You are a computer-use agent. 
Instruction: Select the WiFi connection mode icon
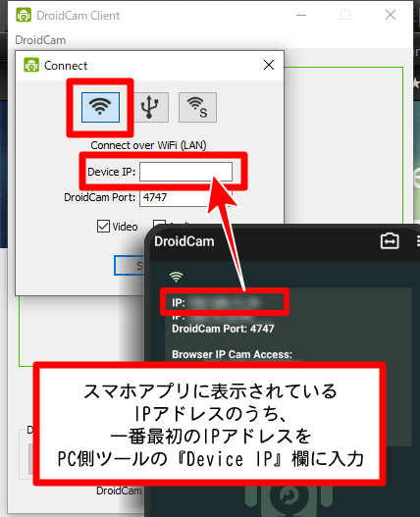(100, 107)
